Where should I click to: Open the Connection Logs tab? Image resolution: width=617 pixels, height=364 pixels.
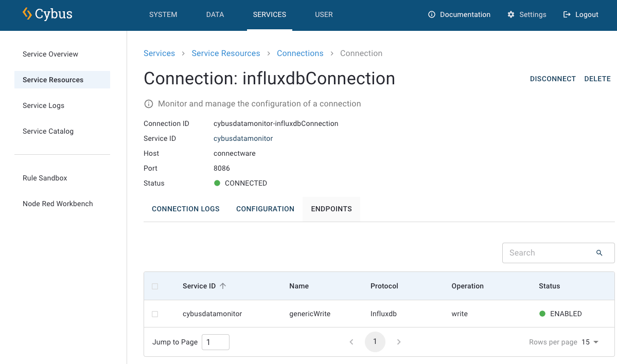(x=186, y=209)
